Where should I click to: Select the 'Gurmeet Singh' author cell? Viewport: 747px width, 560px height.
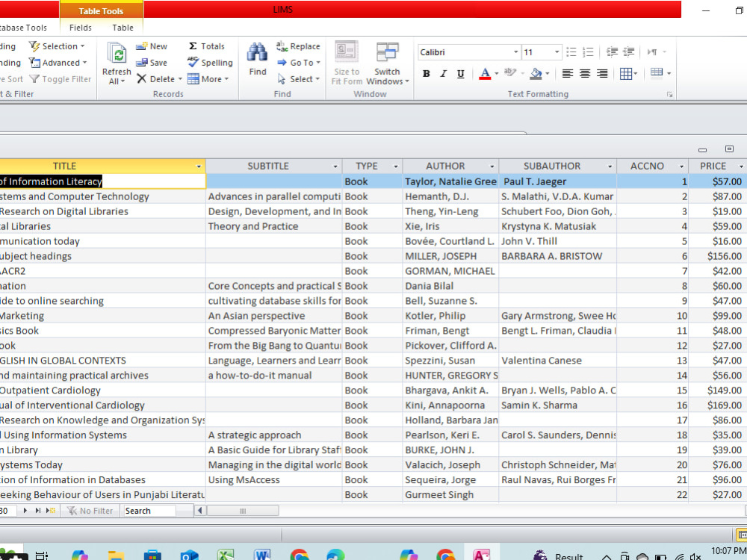pos(450,495)
